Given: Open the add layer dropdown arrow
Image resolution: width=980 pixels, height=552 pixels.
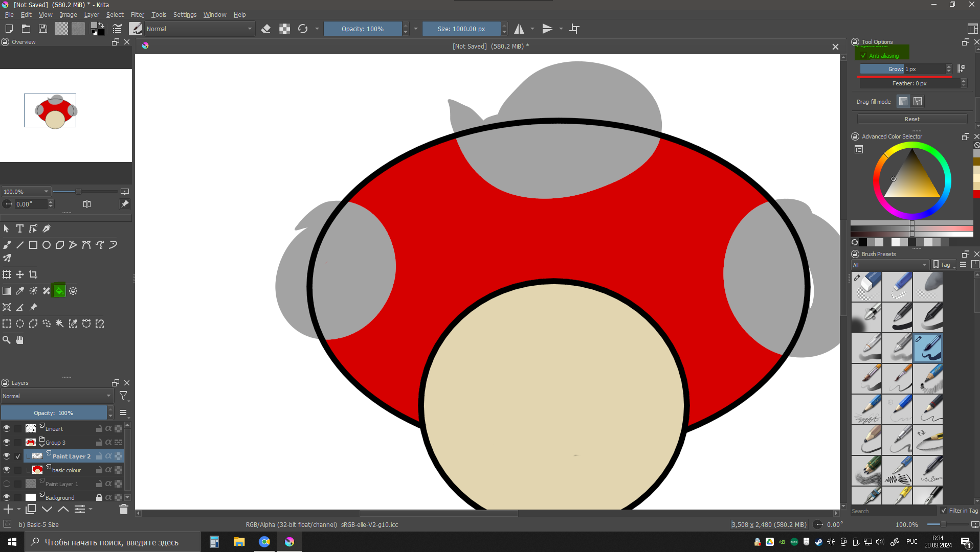Looking at the screenshot, I should 19,509.
